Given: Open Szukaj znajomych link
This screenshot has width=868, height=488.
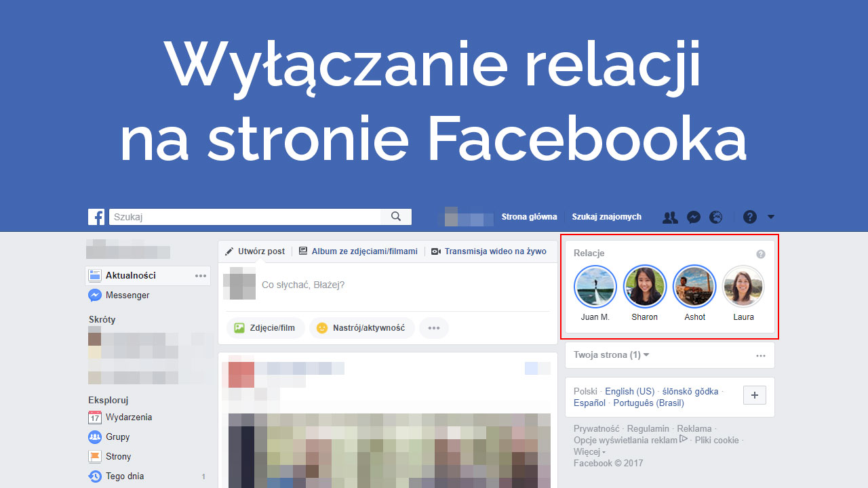Looking at the screenshot, I should [x=606, y=217].
